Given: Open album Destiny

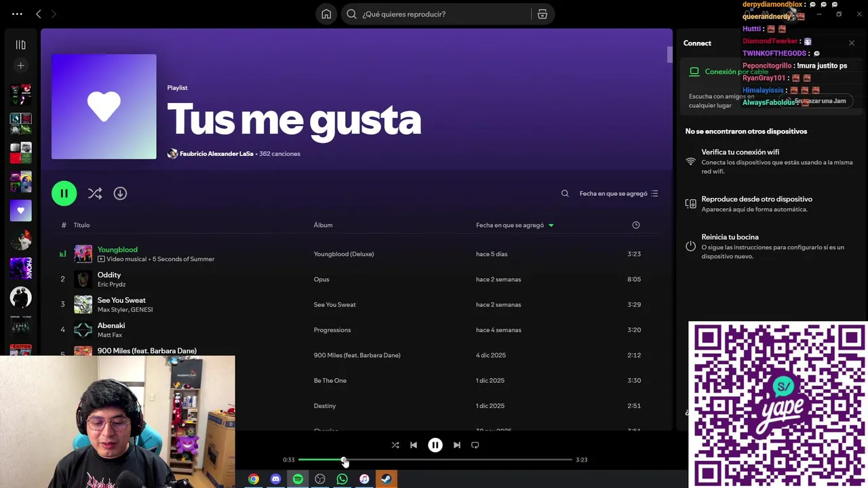Looking at the screenshot, I should [x=325, y=406].
